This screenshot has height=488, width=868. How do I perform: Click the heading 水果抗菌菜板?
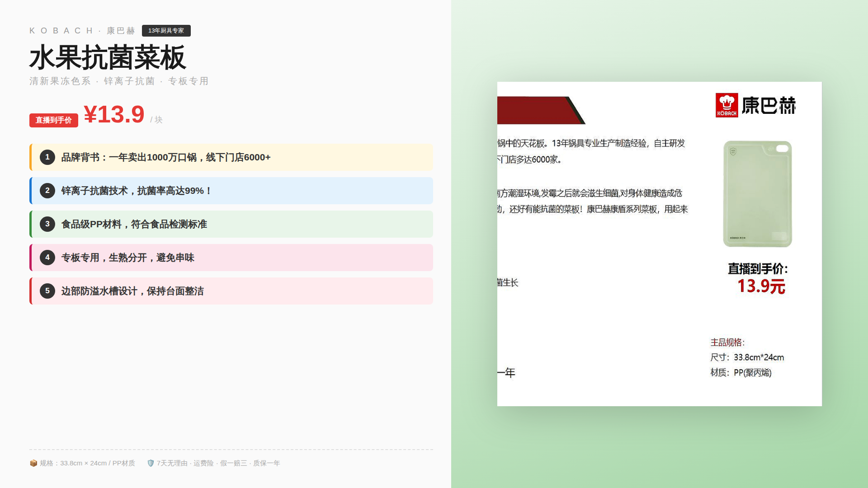[x=108, y=57]
